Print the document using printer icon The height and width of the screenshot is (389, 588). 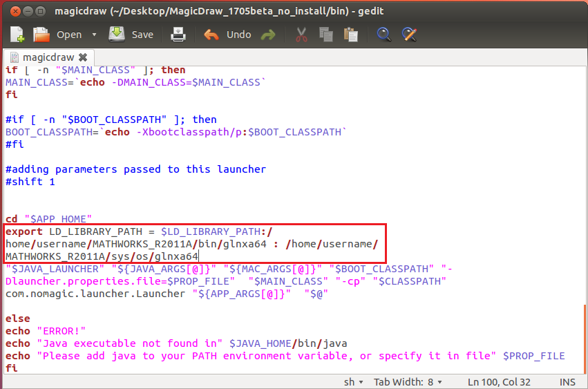click(178, 35)
